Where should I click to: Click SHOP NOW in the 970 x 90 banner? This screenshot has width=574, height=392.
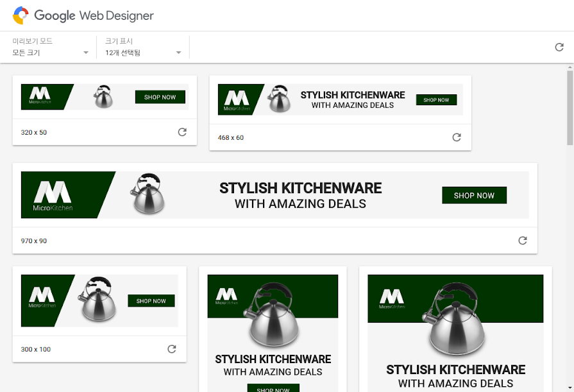474,195
